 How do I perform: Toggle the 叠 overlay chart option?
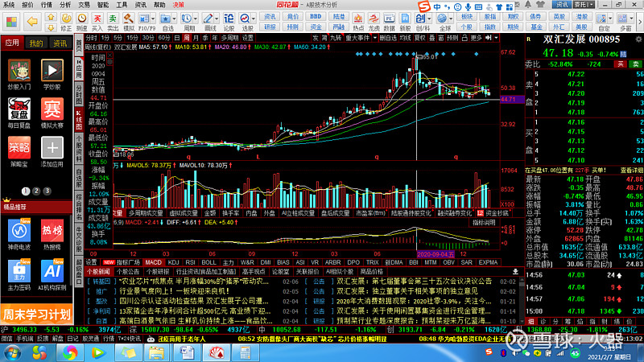click(x=431, y=38)
